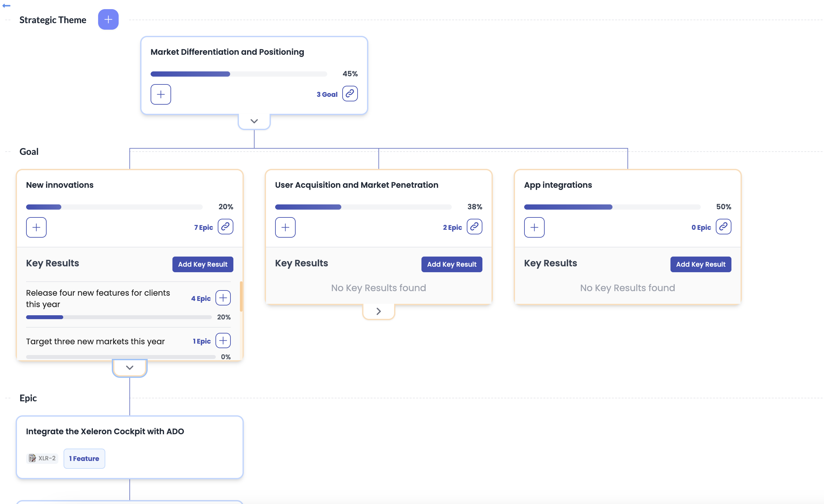Click the Key Results list scrollbar

(241, 297)
